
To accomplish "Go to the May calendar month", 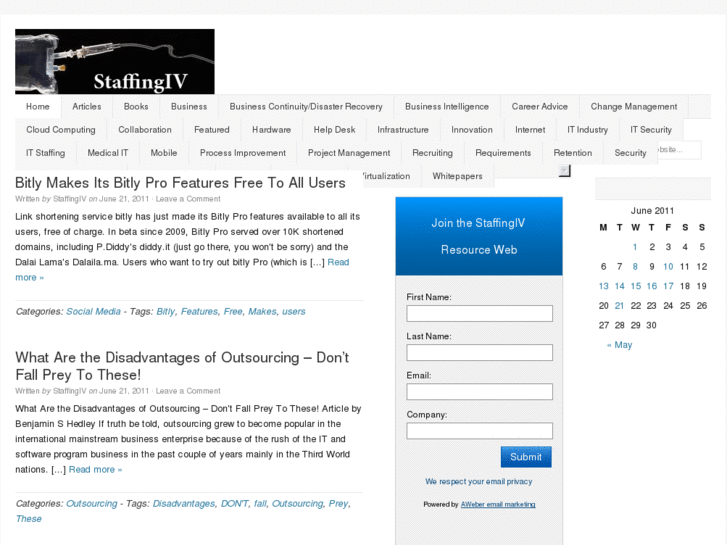I will (x=619, y=345).
